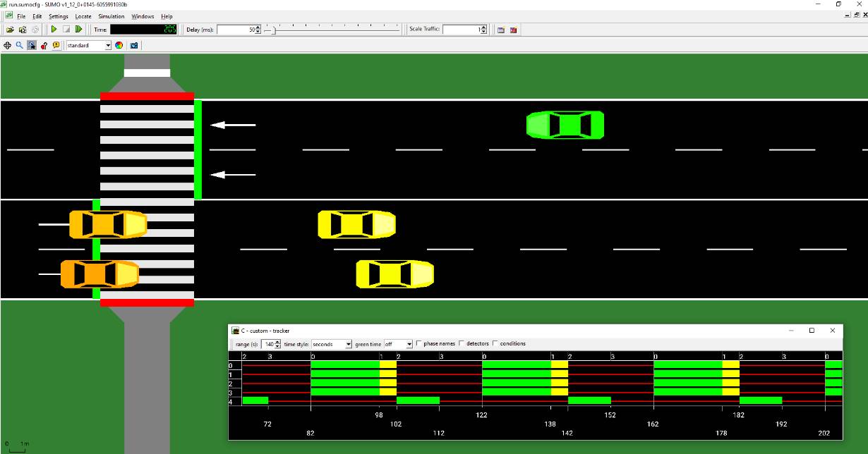The image size is (868, 454).
Task: Open the green time off dropdown
Action: tap(409, 344)
